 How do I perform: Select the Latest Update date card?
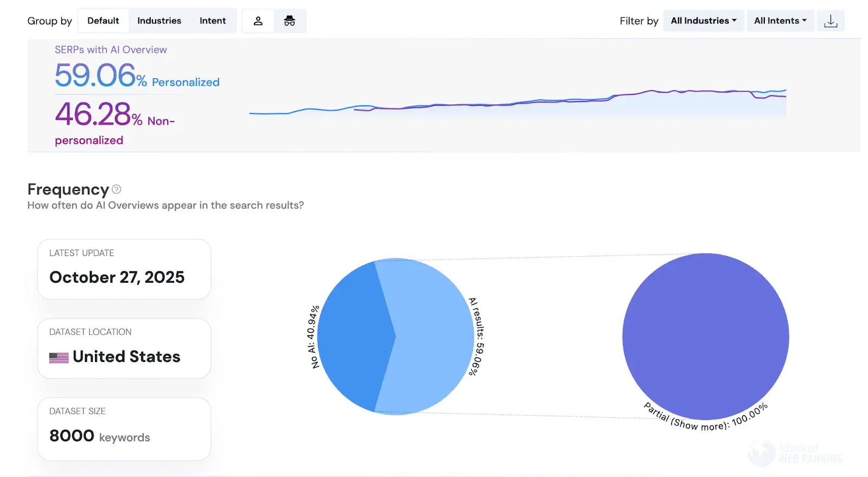pos(124,269)
